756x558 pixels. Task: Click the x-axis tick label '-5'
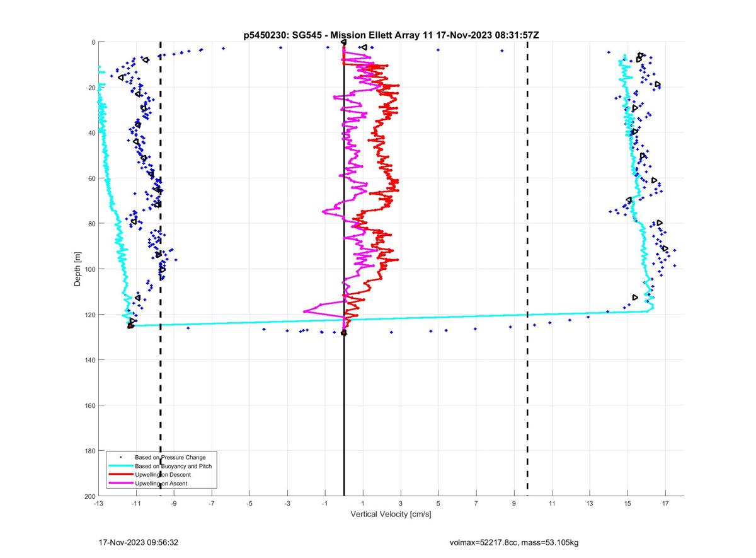coord(249,504)
